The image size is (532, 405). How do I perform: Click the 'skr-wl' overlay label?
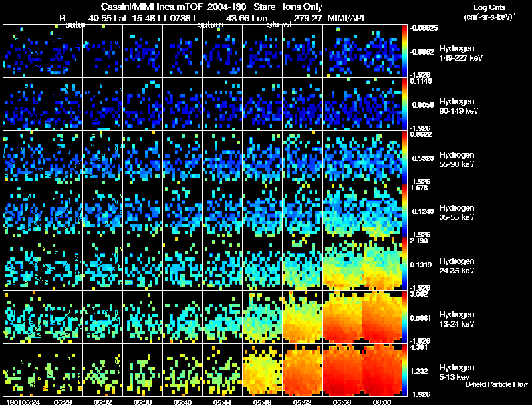(279, 25)
